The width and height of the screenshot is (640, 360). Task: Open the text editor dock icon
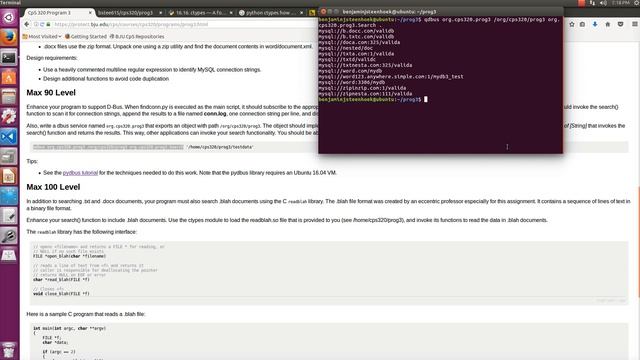coord(9,216)
